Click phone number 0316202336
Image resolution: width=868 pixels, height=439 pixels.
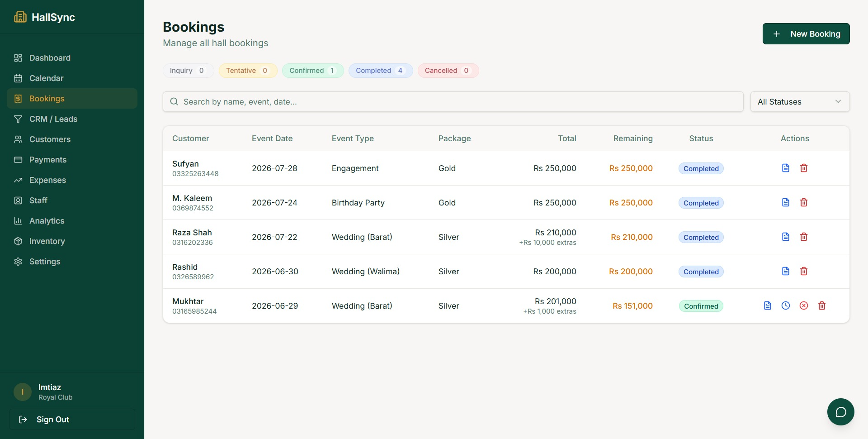click(193, 243)
